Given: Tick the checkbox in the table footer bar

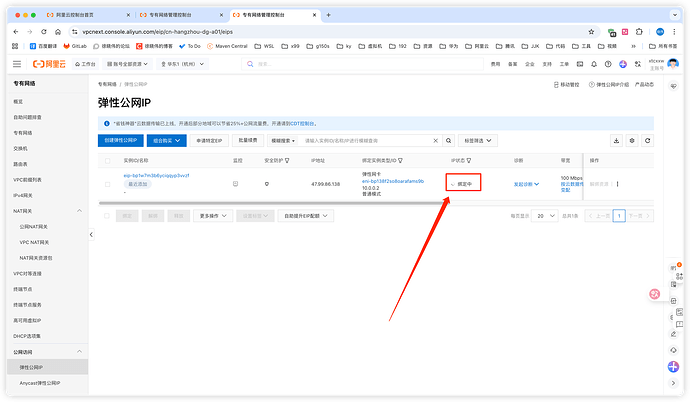Looking at the screenshot, I should click(108, 215).
